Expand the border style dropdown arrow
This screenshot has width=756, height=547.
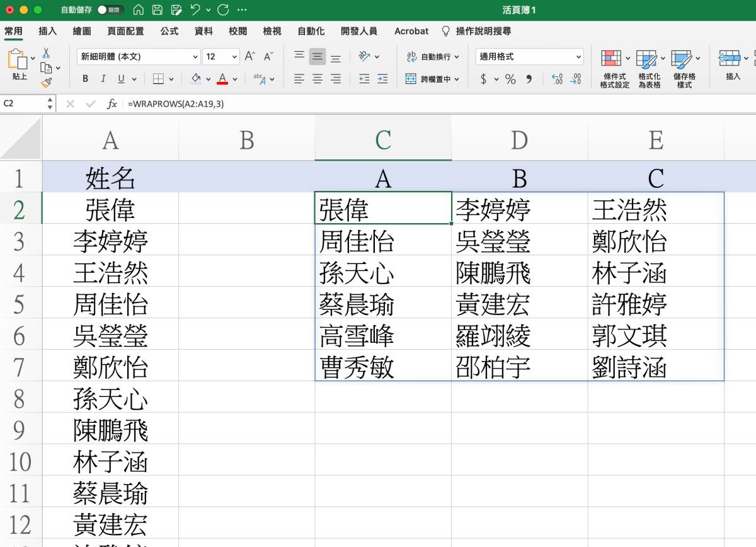170,79
